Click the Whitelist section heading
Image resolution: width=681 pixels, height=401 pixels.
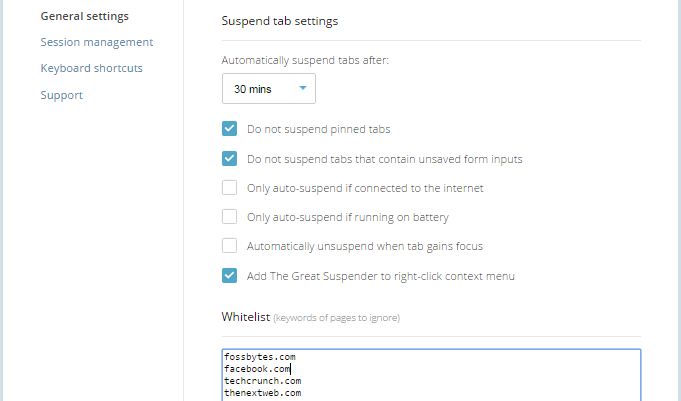point(245,317)
